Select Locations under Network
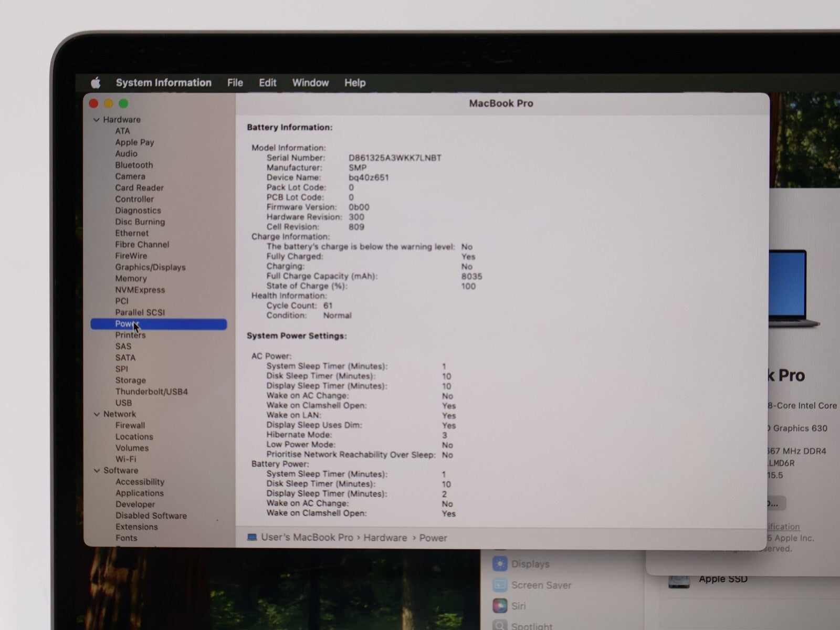This screenshot has height=630, width=840. pyautogui.click(x=134, y=437)
